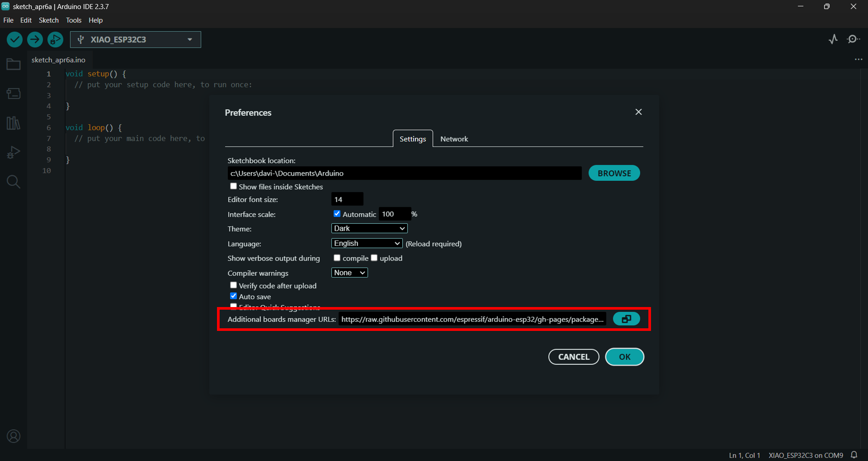Click CANCEL in Preferences
The height and width of the screenshot is (461, 868).
tap(574, 357)
